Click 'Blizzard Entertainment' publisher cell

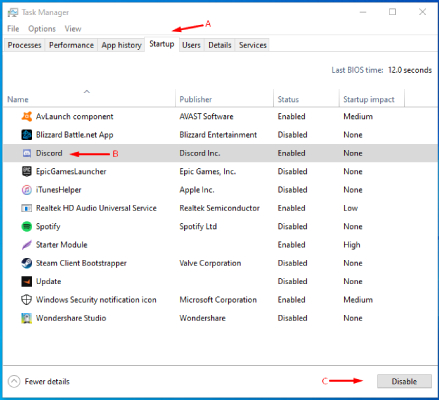218,135
